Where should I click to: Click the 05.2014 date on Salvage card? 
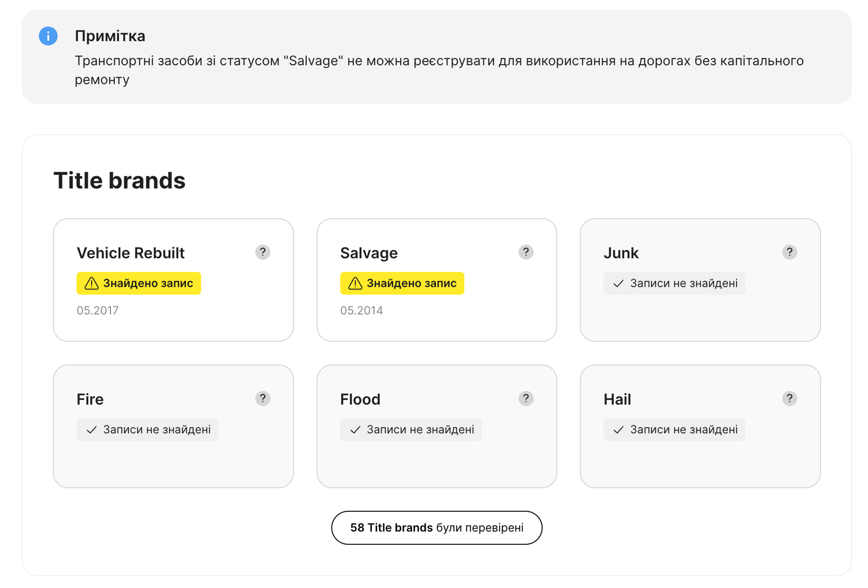click(361, 311)
